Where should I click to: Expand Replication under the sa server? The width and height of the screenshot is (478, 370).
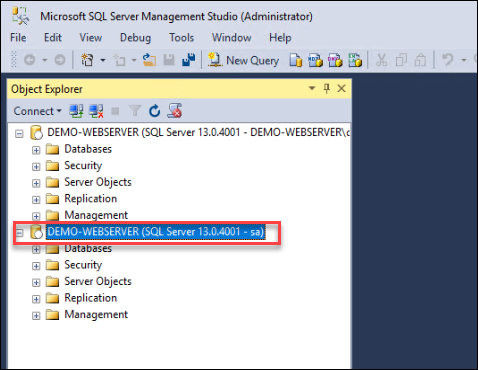(36, 299)
